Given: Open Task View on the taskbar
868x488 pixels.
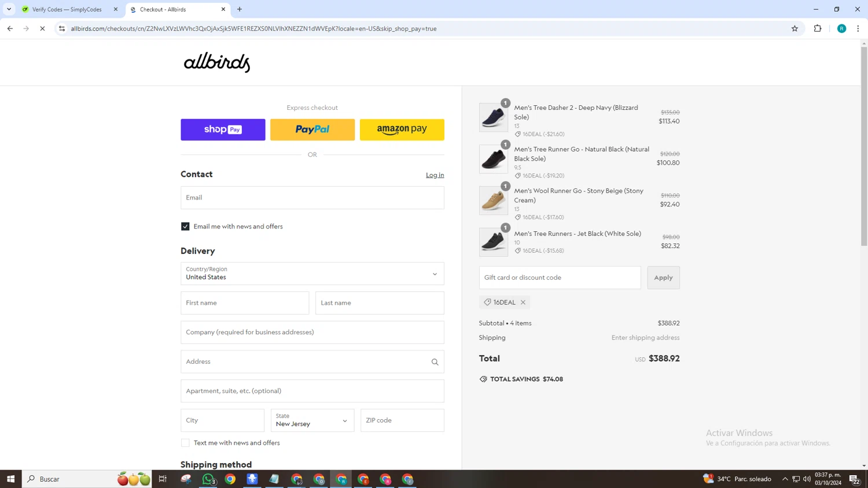Looking at the screenshot, I should tap(163, 479).
